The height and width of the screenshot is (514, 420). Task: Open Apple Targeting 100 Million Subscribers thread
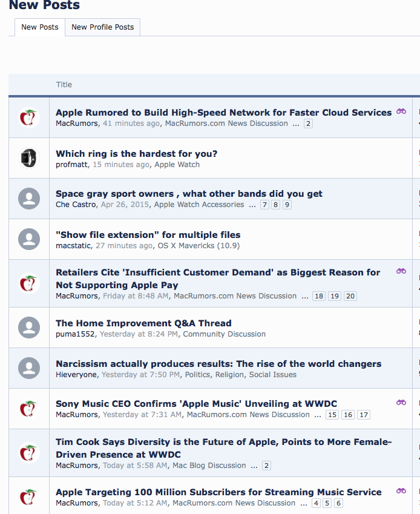(218, 492)
